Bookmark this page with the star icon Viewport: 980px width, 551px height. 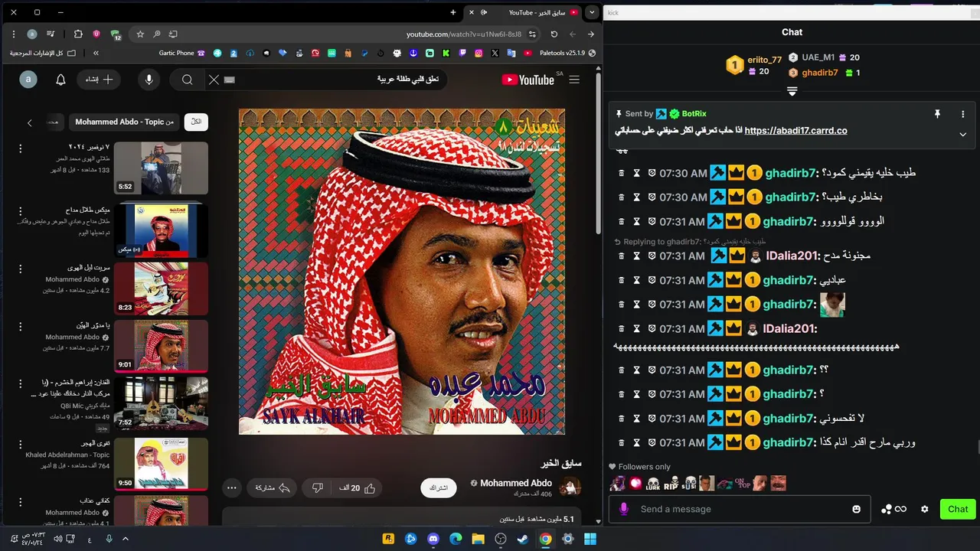click(x=140, y=34)
